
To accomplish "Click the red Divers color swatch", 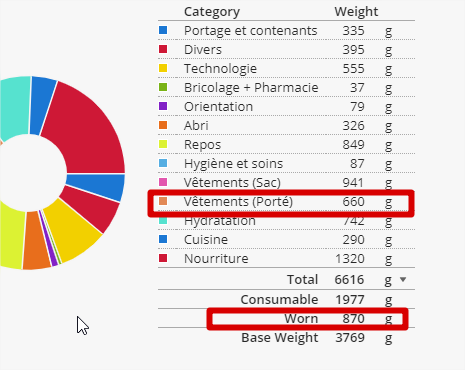I will [x=163, y=49].
